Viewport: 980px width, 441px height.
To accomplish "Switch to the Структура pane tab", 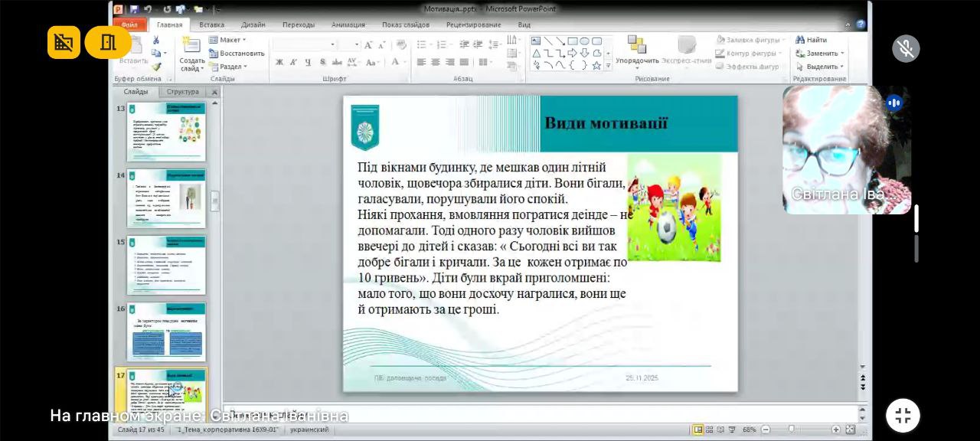I will 182,92.
